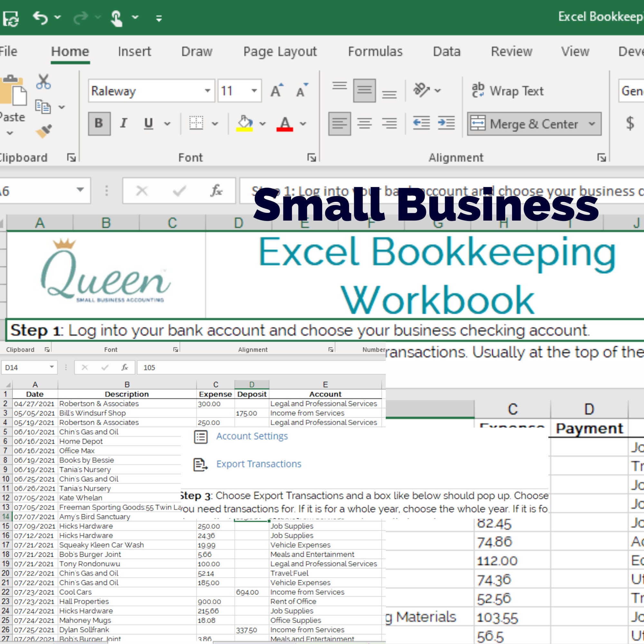Increase font size with large A
644x644 pixels.
point(277,91)
